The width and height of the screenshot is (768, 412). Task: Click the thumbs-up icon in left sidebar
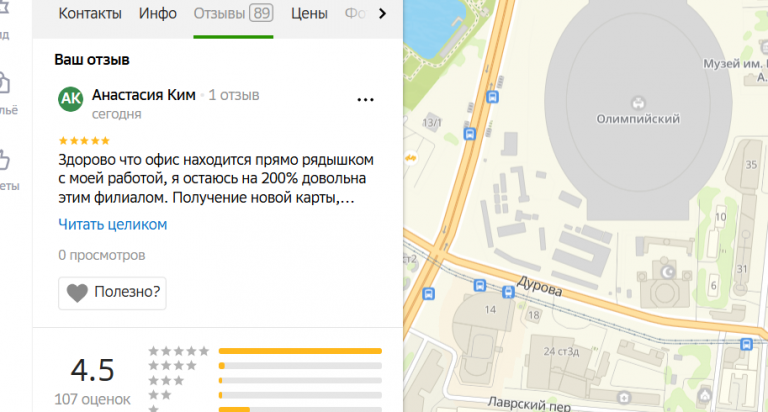(x=4, y=161)
